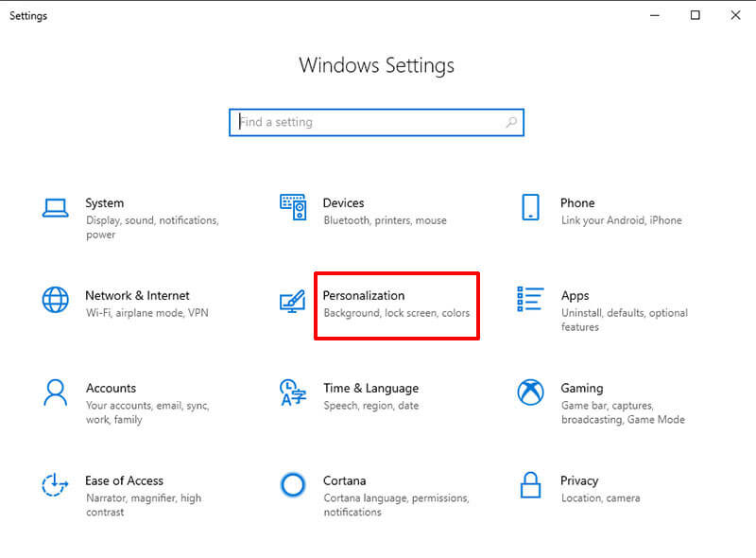756x558 pixels.
Task: Open the Accounts title
Action: pyautogui.click(x=111, y=388)
